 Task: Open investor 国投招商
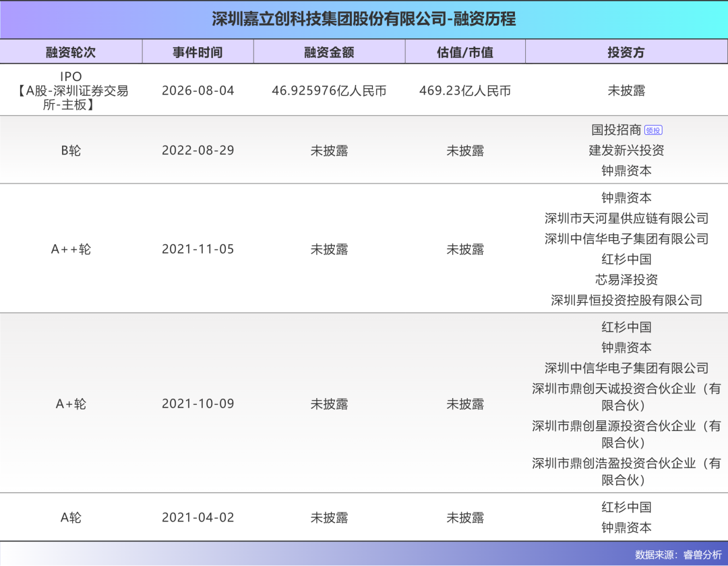[616, 130]
